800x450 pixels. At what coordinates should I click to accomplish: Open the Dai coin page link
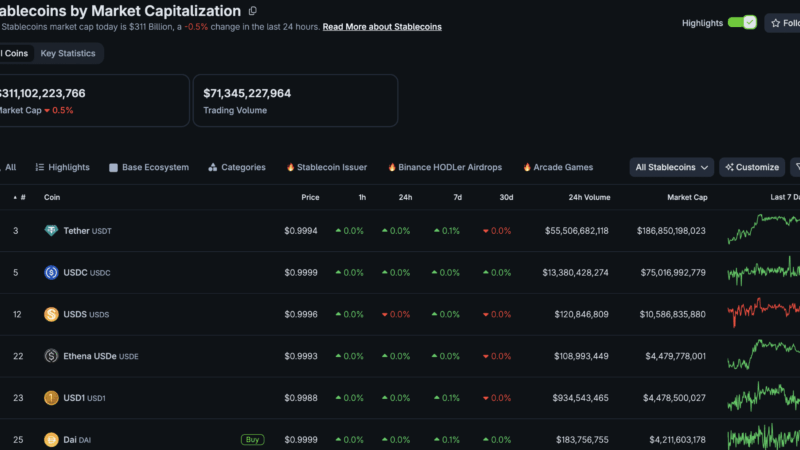pos(77,440)
